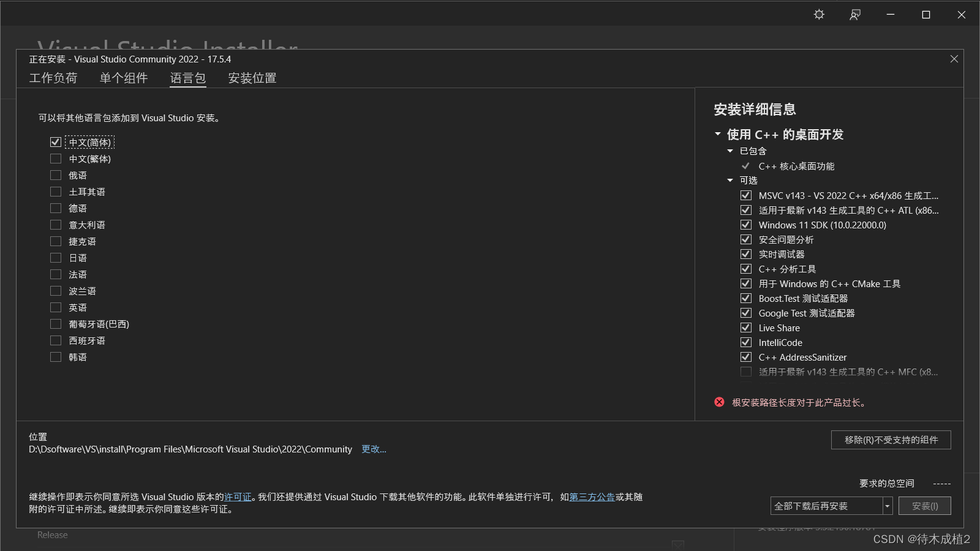Click the install location path text
The height and width of the screenshot is (551, 980).
click(x=190, y=449)
